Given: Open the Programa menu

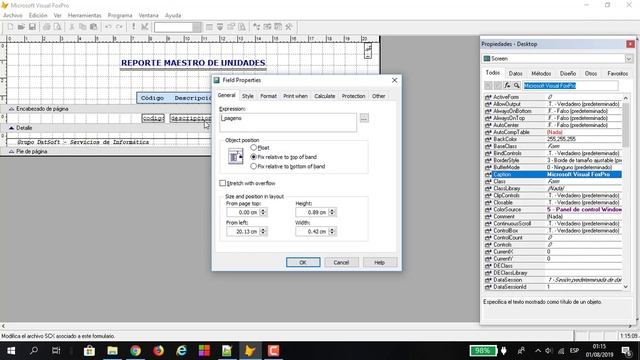Looking at the screenshot, I should [x=120, y=16].
